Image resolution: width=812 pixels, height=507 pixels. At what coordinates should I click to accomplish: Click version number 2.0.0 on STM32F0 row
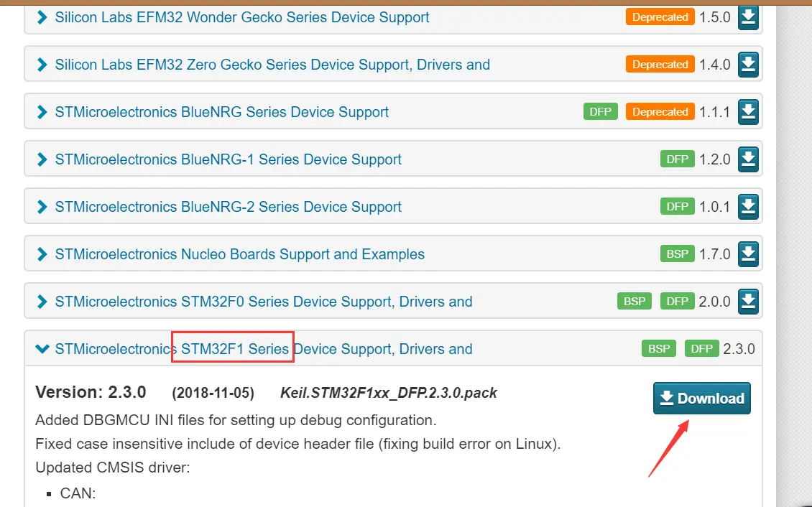[715, 302]
